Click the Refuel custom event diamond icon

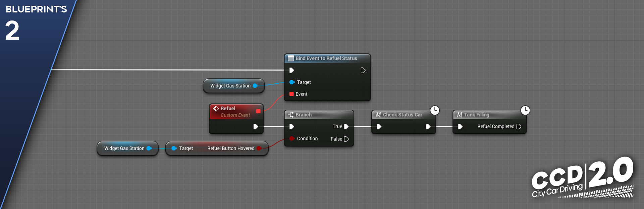(216, 109)
